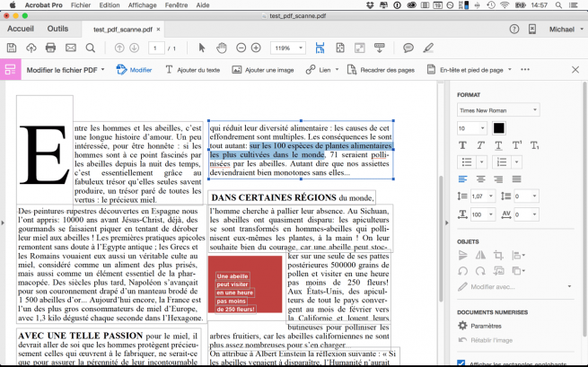Choose the arrow selection tool
Screen dimensions: 588x367
[202, 48]
